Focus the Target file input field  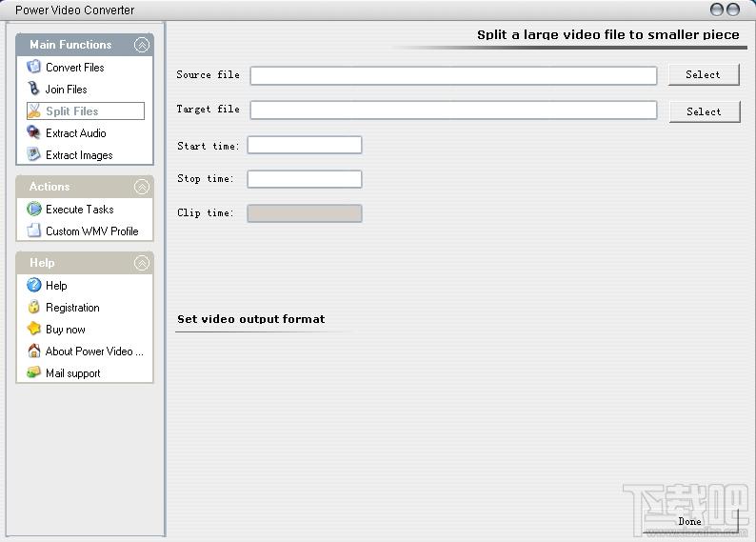[x=453, y=110]
